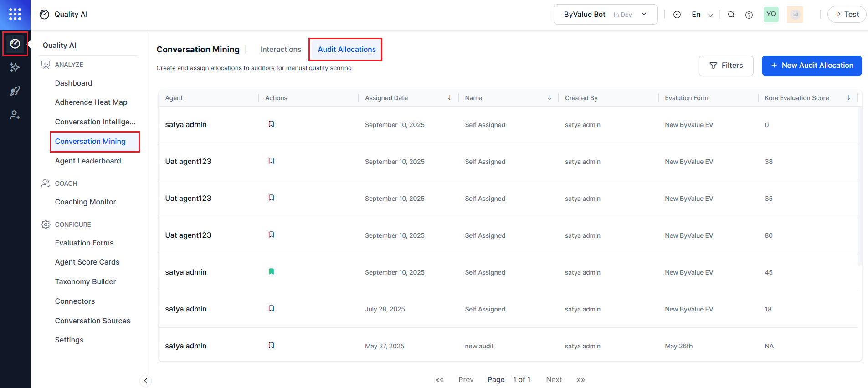Remove the green bookmark on score 45 row
This screenshot has height=388, width=868.
271,272
